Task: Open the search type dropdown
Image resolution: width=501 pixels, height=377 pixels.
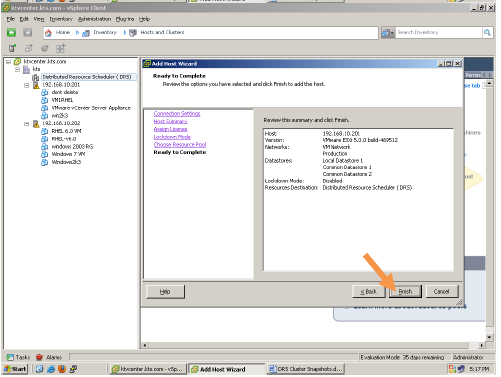Action: (x=388, y=33)
